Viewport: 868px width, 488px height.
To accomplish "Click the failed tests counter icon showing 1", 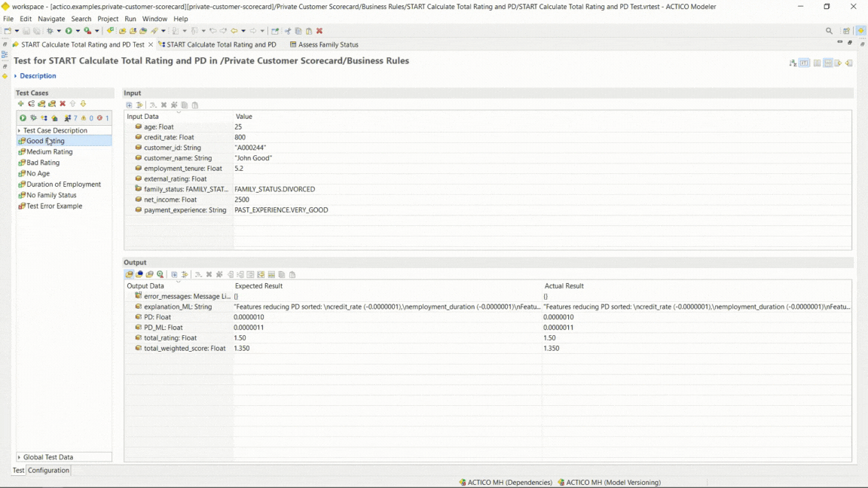I will 99,118.
